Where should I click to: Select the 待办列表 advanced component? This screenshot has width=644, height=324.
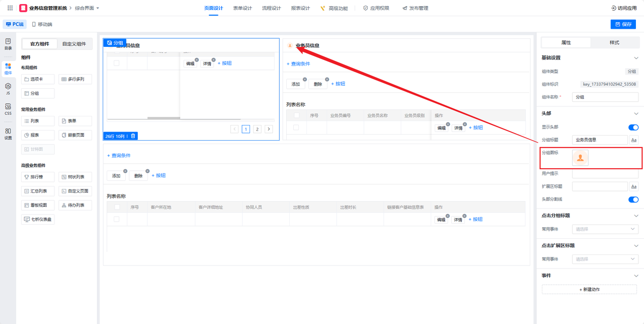click(75, 205)
